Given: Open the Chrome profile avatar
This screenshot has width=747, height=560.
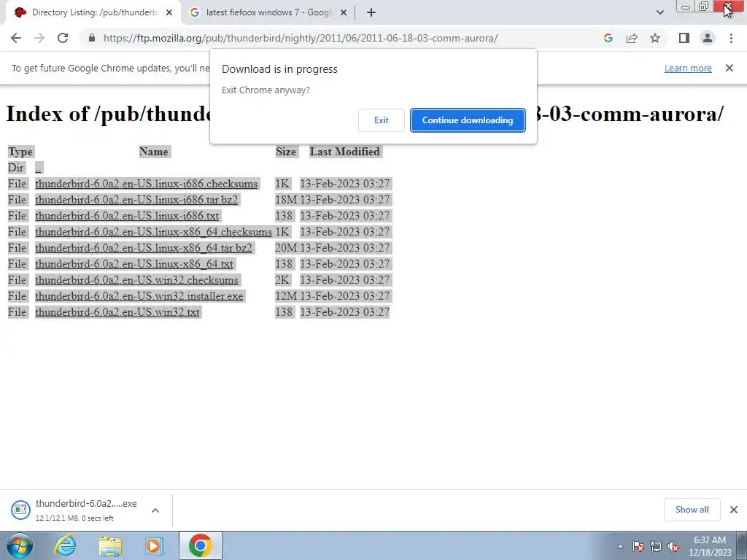Looking at the screenshot, I should click(708, 38).
